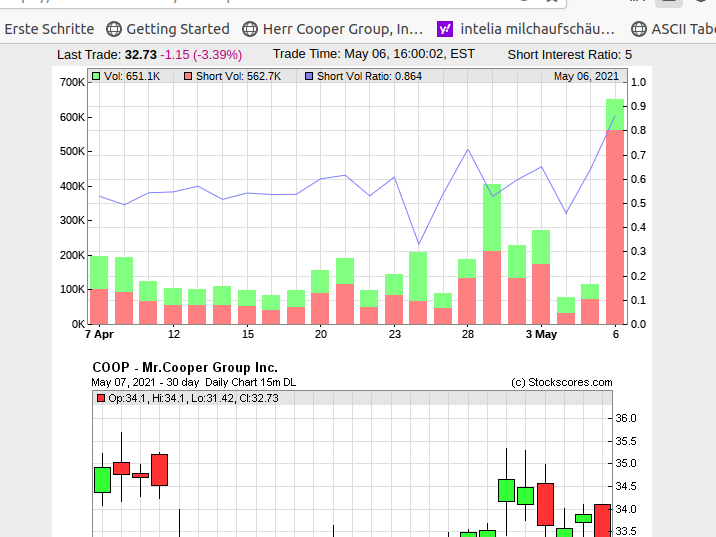Image resolution: width=716 pixels, height=537 pixels.
Task: Click the May 07, 2021 - 30 day subtitle
Action: pyautogui.click(x=194, y=382)
